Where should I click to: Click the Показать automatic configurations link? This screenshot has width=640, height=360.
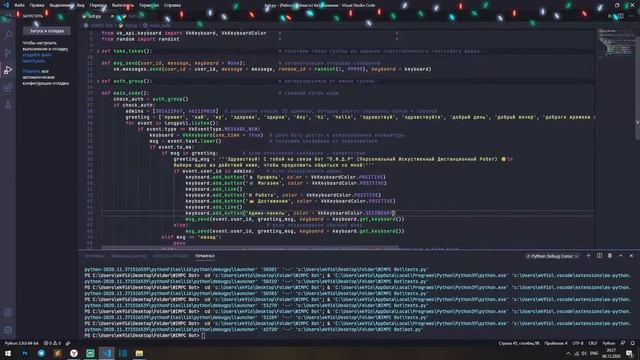click(x=31, y=71)
